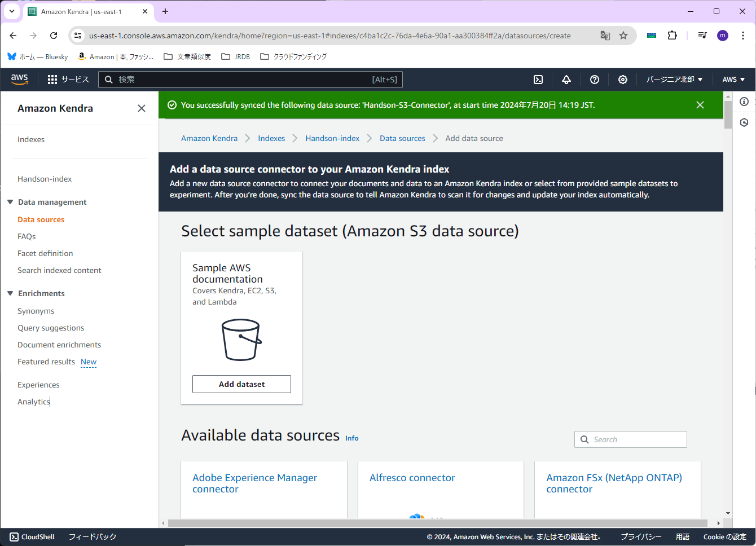Open Adobe Experience Manager connector
756x546 pixels.
point(254,483)
